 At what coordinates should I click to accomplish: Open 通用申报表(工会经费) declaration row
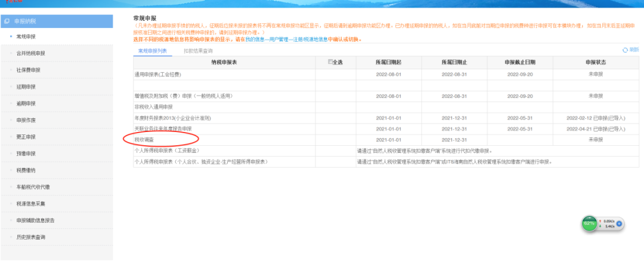click(386, 75)
